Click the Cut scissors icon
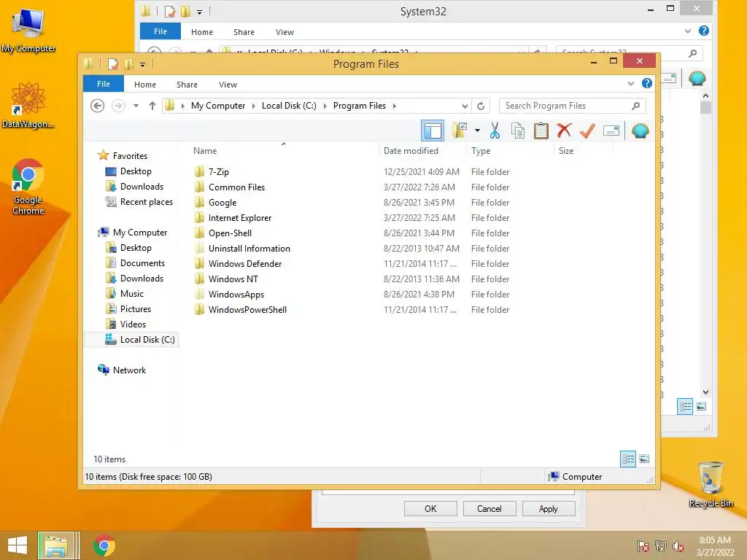 [495, 131]
